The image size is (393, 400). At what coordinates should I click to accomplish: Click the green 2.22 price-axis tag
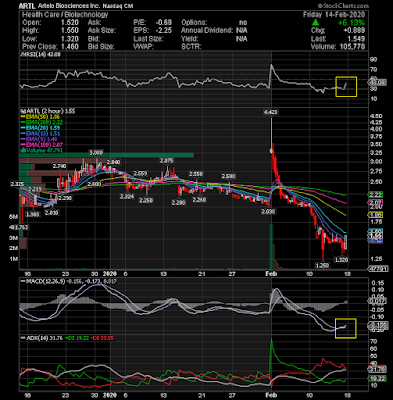[376, 195]
